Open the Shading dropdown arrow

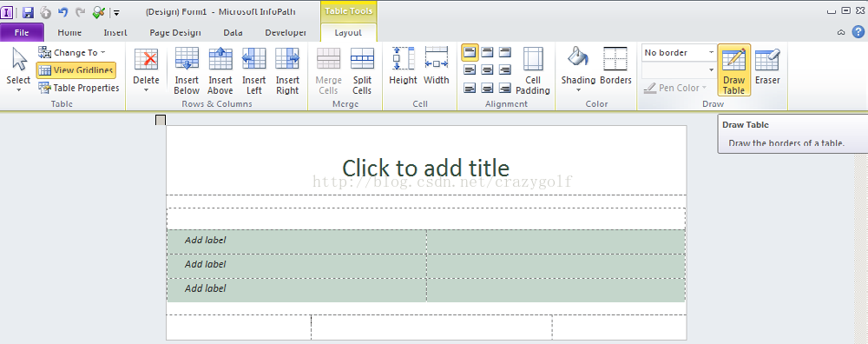coord(578,90)
